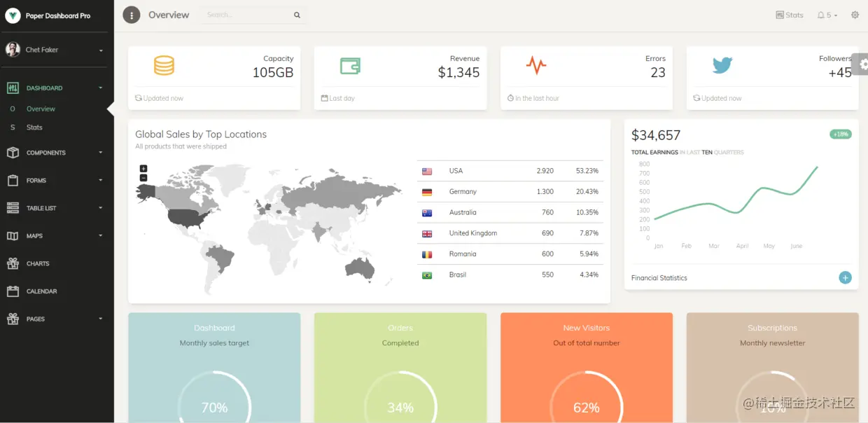
Task: Click the Capacity 105GB value
Action: pos(273,72)
